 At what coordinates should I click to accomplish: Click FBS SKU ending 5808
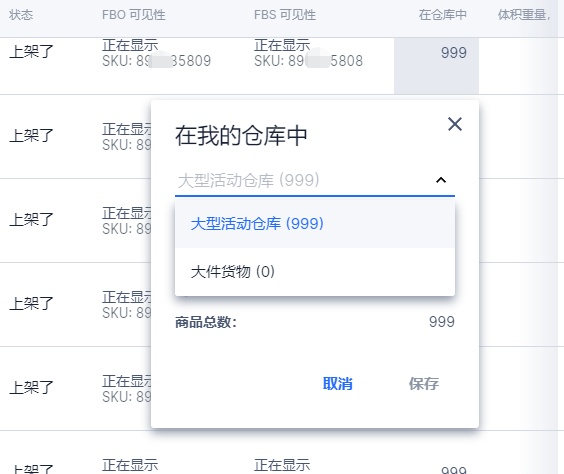pyautogui.click(x=308, y=61)
